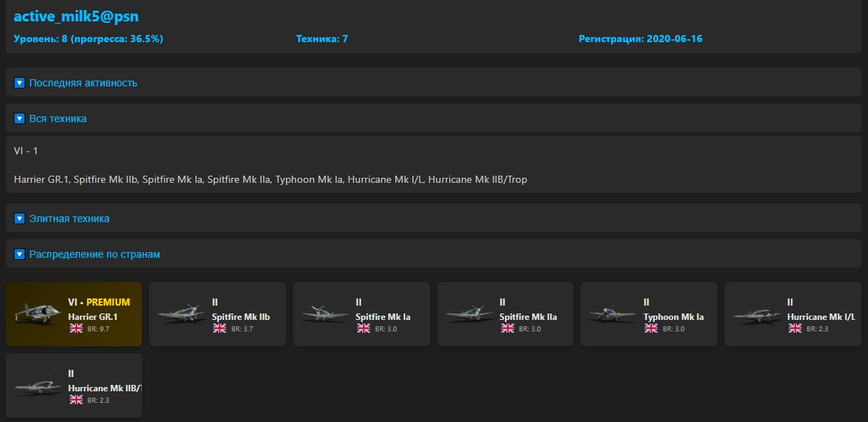The width and height of the screenshot is (868, 422).
Task: Toggle the arrow icon beside Вся техника
Action: pyautogui.click(x=20, y=119)
